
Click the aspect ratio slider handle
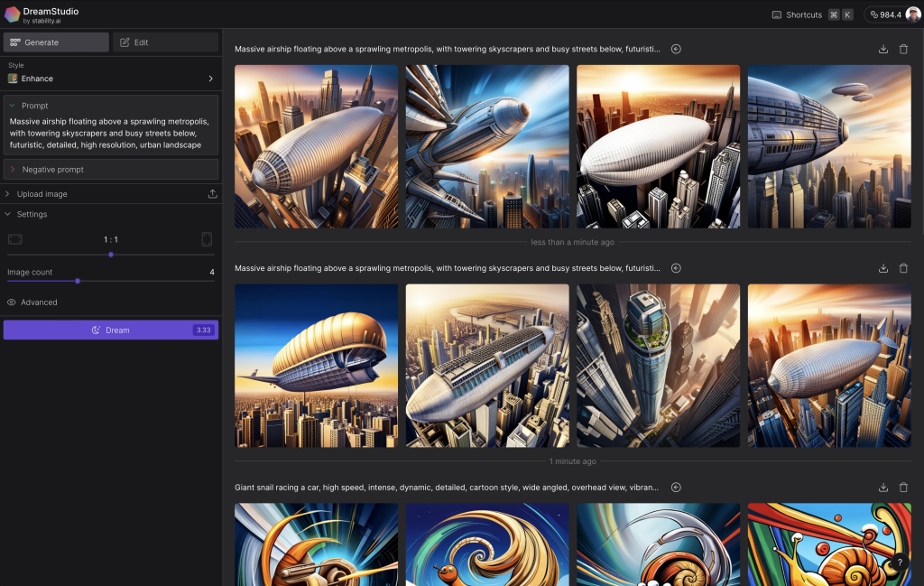(111, 255)
